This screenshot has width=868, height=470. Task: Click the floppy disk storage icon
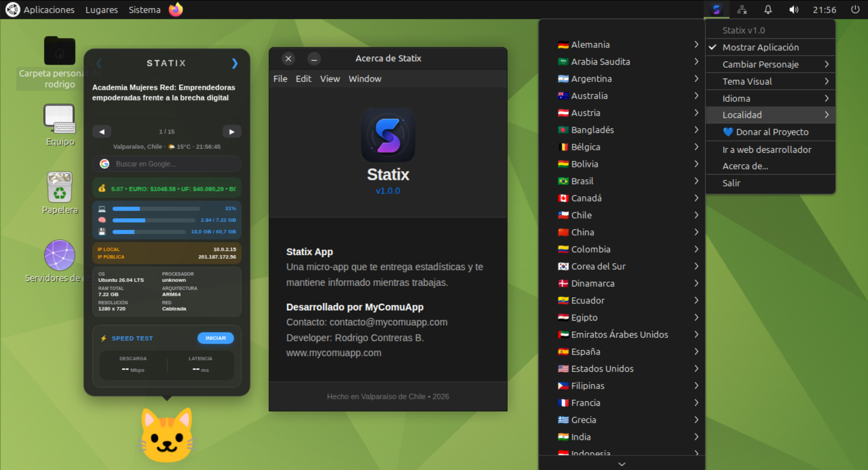tap(102, 232)
